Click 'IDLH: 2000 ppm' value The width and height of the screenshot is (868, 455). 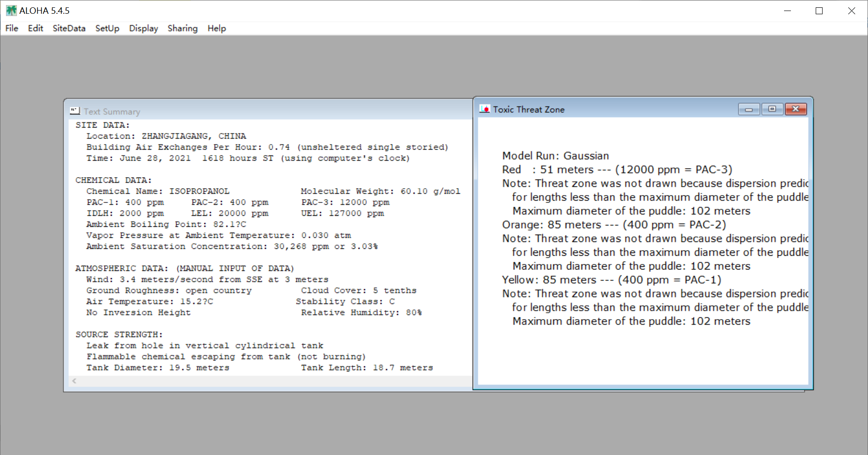pos(125,213)
